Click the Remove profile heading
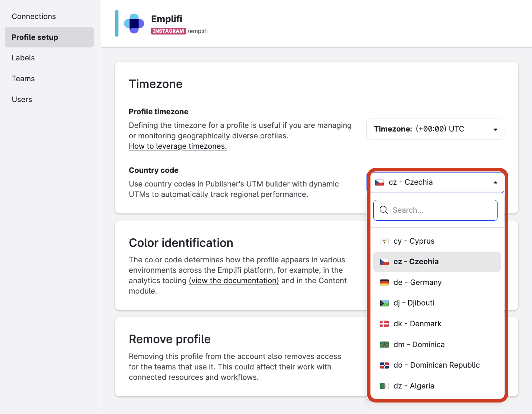 pos(170,339)
